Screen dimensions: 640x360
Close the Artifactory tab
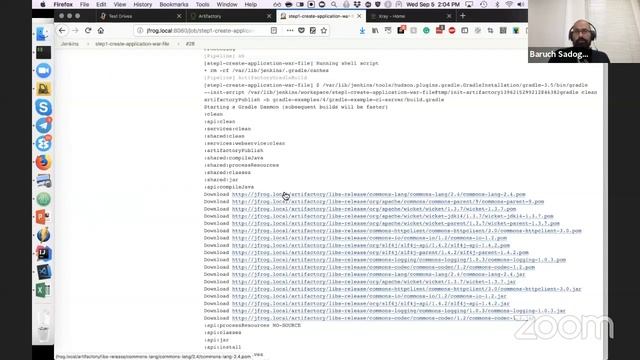[x=269, y=16]
